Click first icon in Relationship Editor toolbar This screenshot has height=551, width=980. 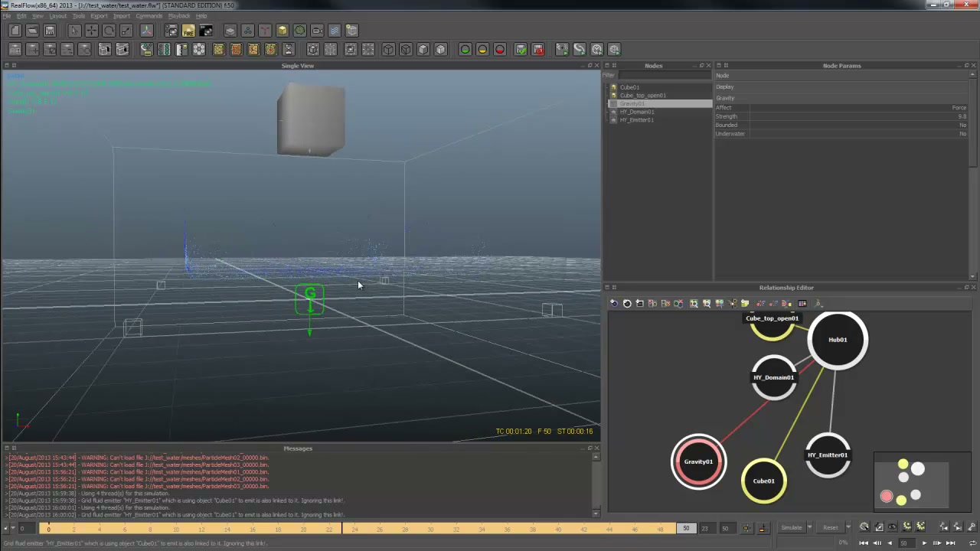pos(614,304)
